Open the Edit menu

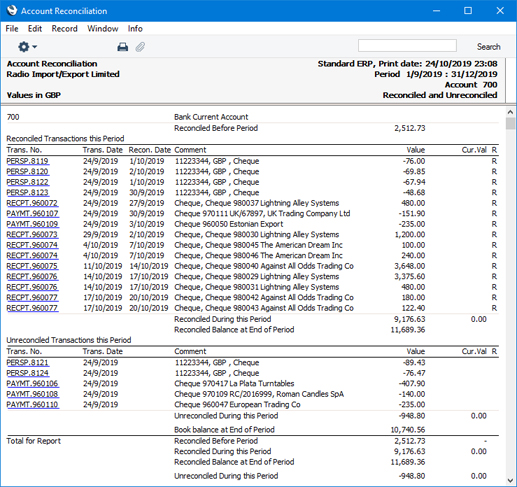coord(35,29)
